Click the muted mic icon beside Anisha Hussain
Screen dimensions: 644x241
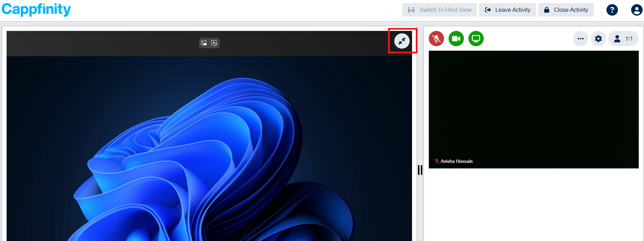point(436,161)
